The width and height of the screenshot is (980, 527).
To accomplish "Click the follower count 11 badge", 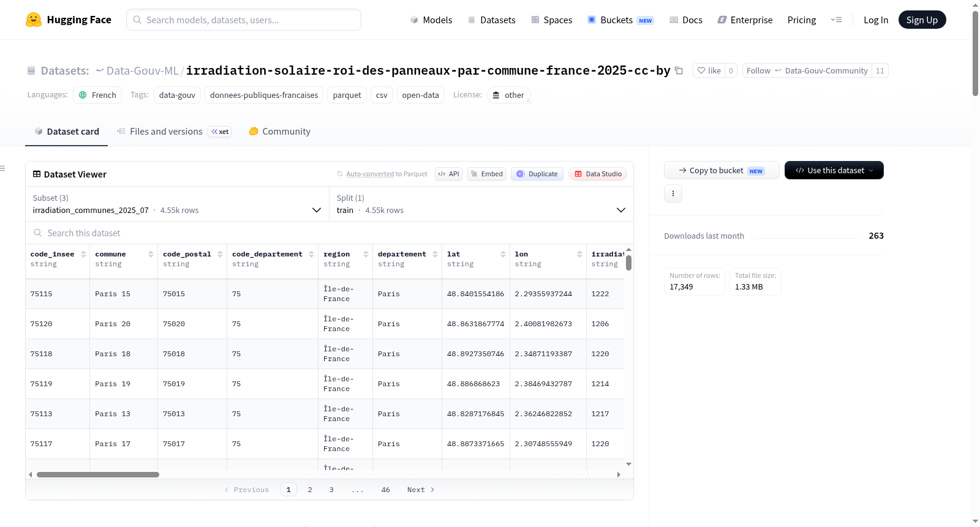I will click(880, 70).
